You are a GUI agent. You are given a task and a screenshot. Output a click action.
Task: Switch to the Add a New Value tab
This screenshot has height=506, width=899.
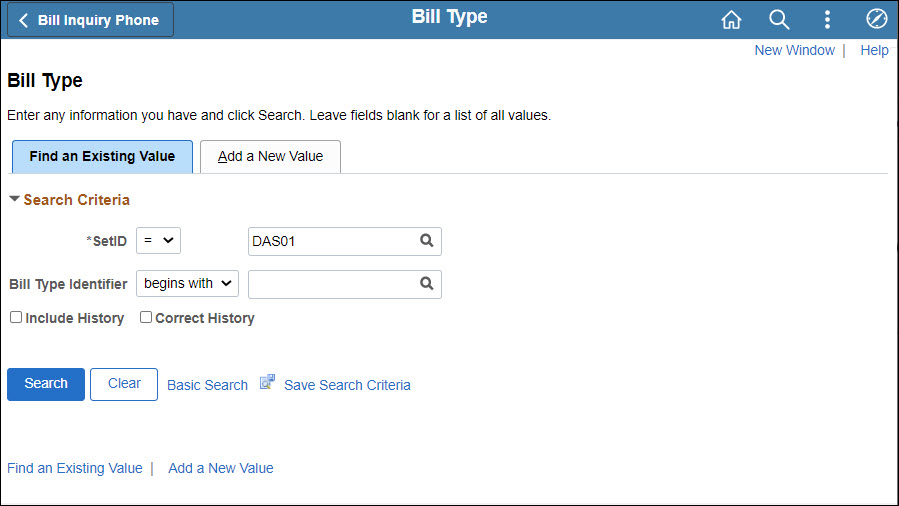[270, 156]
